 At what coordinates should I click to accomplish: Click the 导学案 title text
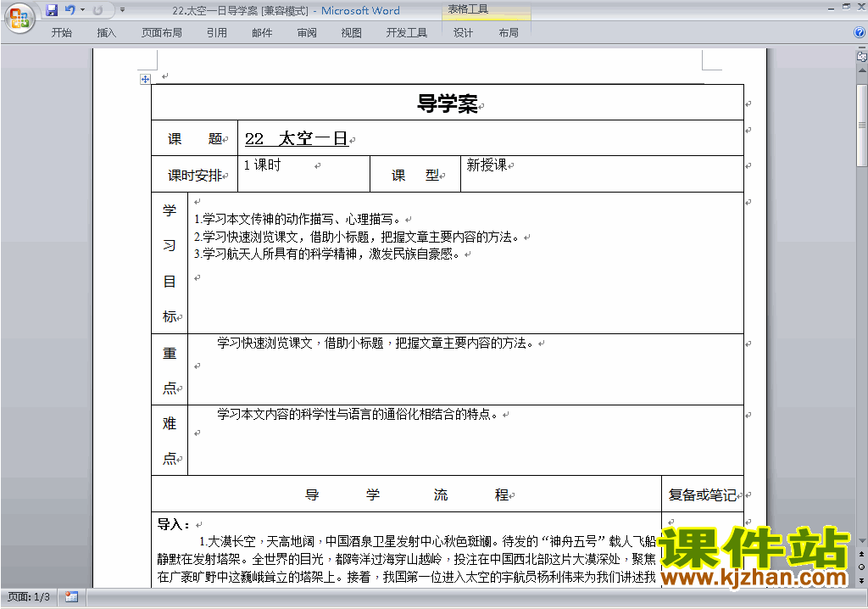448,103
